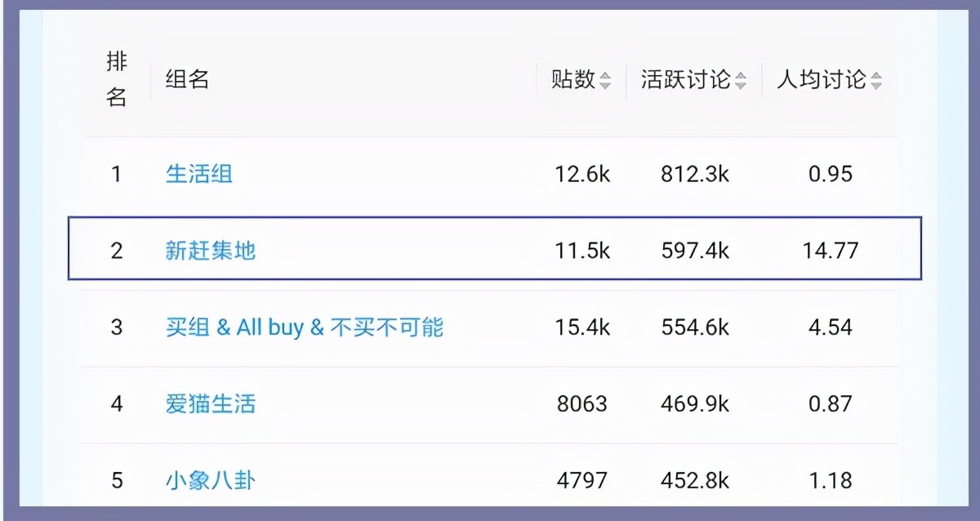Click rank number 1 cell
The height and width of the screenshot is (521, 980).
[117, 174]
